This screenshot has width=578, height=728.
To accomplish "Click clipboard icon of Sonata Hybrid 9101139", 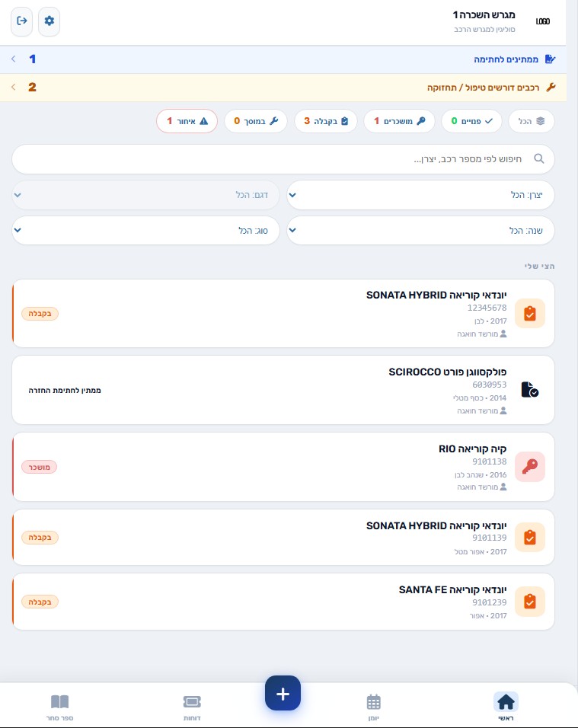I will pos(530,537).
